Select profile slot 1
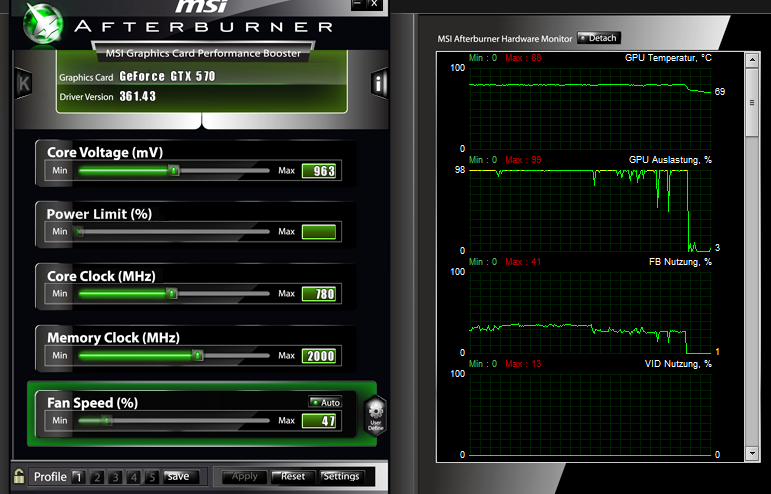 [x=78, y=477]
